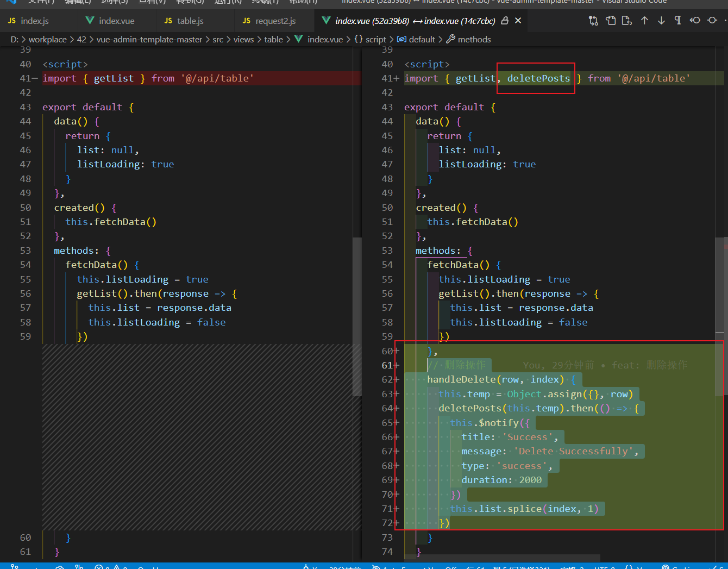
Task: Click 'duration: 2000' in right pane
Action: (x=501, y=480)
